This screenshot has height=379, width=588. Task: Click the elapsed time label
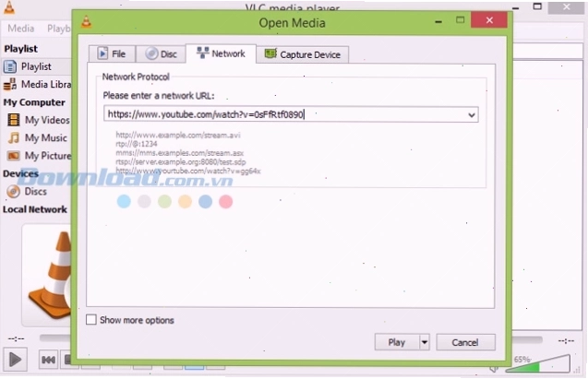16,339
